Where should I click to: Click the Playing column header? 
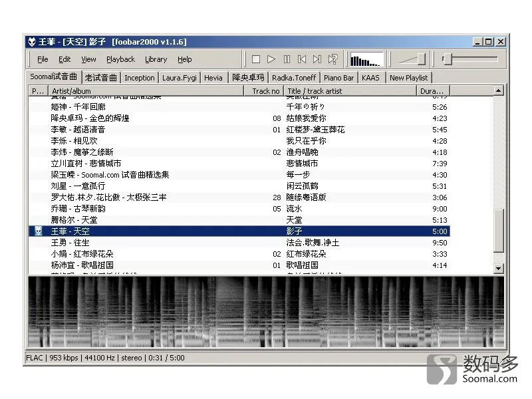tap(38, 91)
